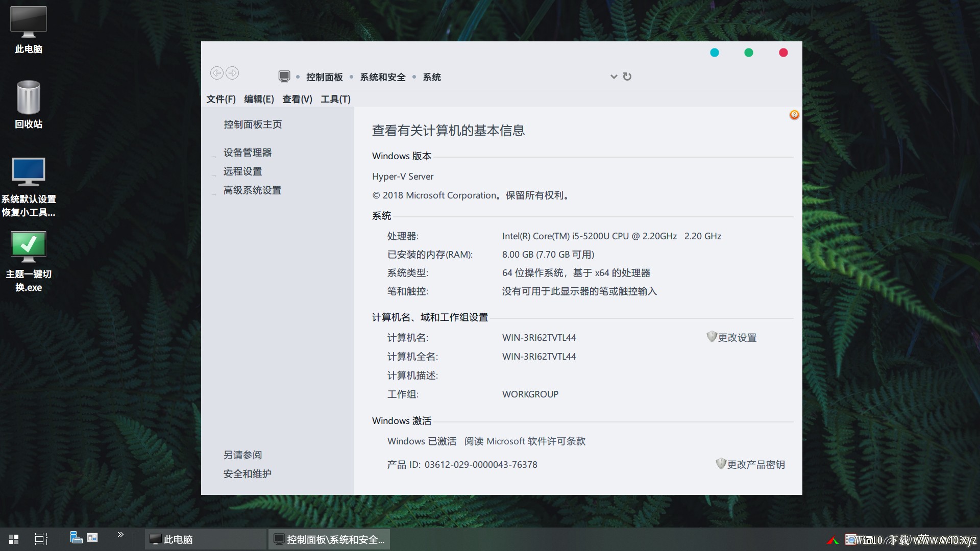Screen dimensions: 980x551
Task: Click the orange help icon
Action: [x=794, y=115]
